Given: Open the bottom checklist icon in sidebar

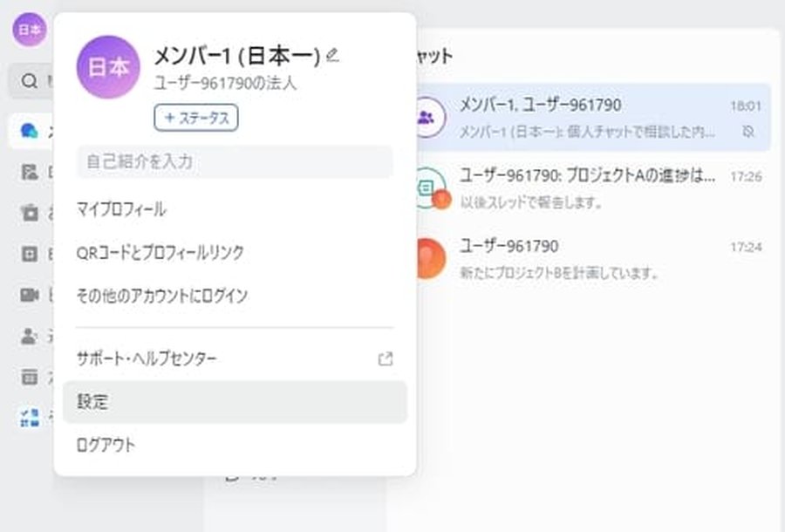Looking at the screenshot, I should click(32, 417).
